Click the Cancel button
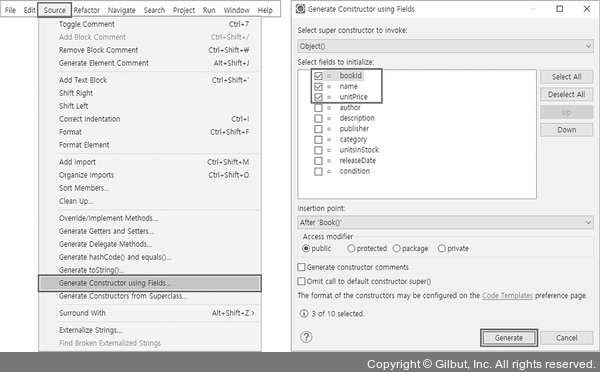 point(566,338)
